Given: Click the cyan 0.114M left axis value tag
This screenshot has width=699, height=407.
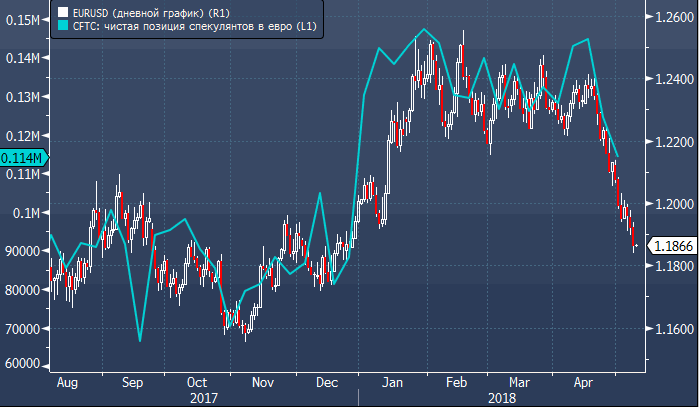Looking at the screenshot, I should coord(22,158).
